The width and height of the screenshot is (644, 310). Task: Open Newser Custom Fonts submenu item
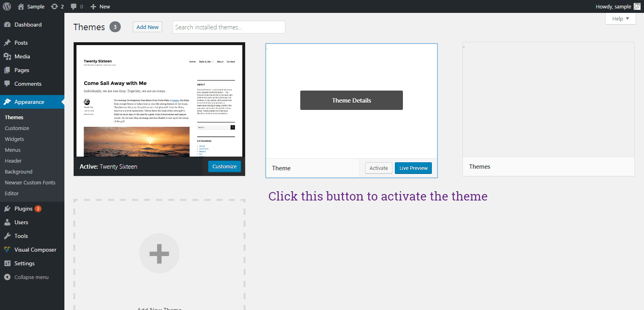coord(30,182)
